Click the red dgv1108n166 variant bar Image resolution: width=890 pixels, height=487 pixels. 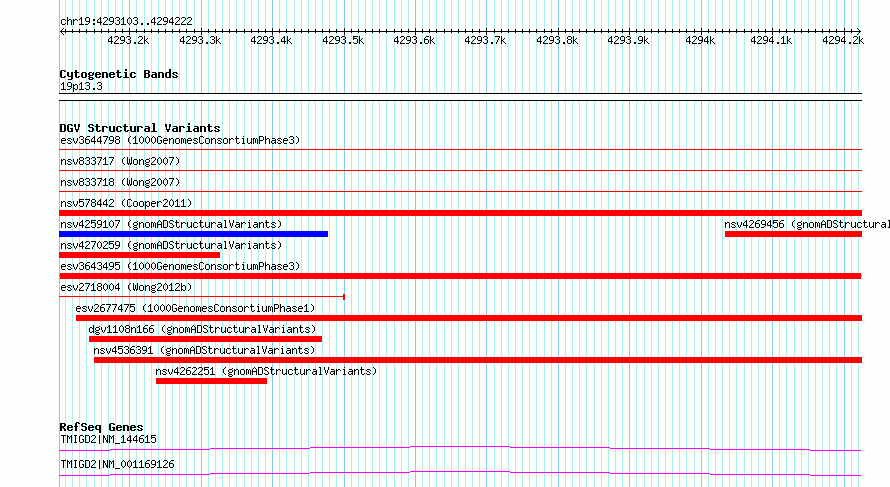tap(205, 339)
